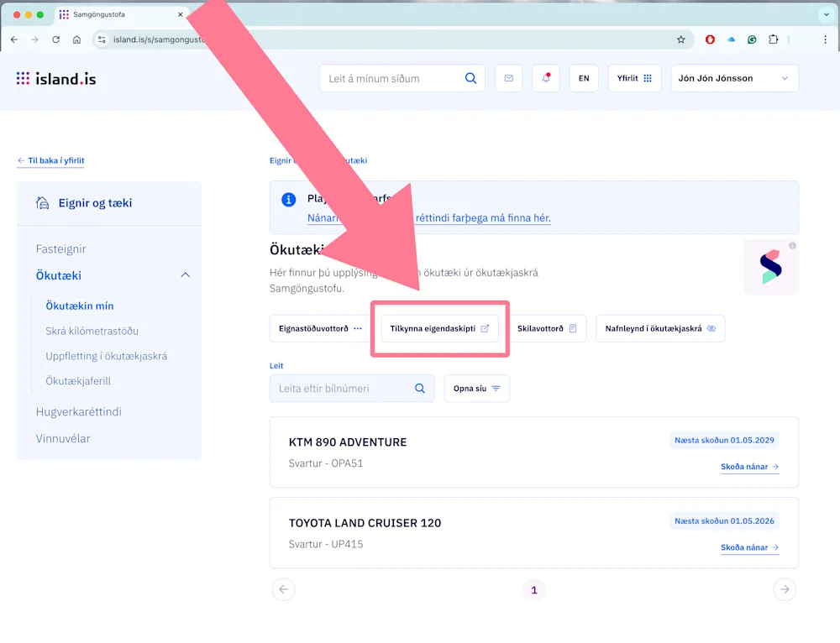Click info icon near Samgöngustofa logo
Viewport: 840px width, 643px height.
[792, 245]
